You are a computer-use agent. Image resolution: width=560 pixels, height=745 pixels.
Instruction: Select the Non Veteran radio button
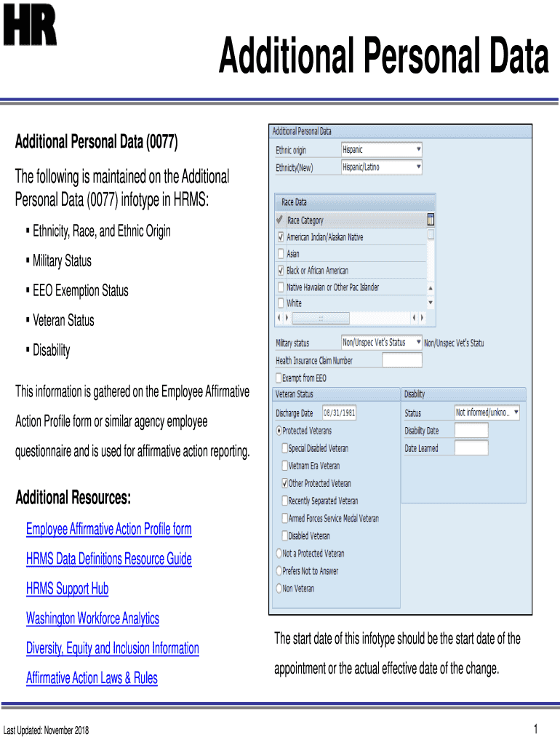279,588
